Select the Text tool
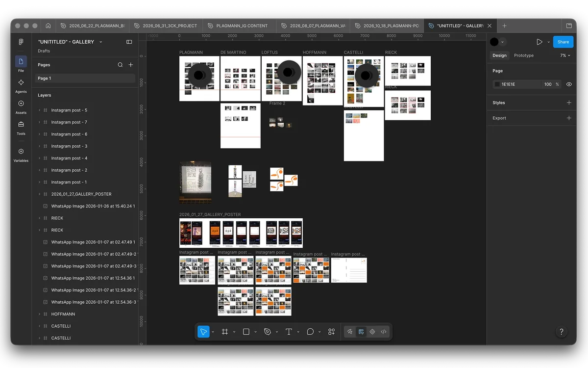588x368 pixels. 289,332
